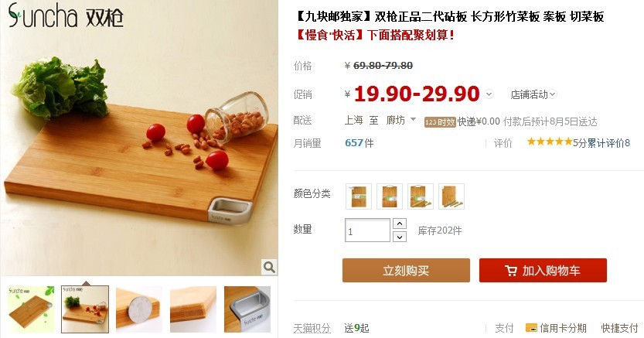Image resolution: width=644 pixels, height=338 pixels.
Task: Click the 加入购物车 button
Action: [x=543, y=270]
